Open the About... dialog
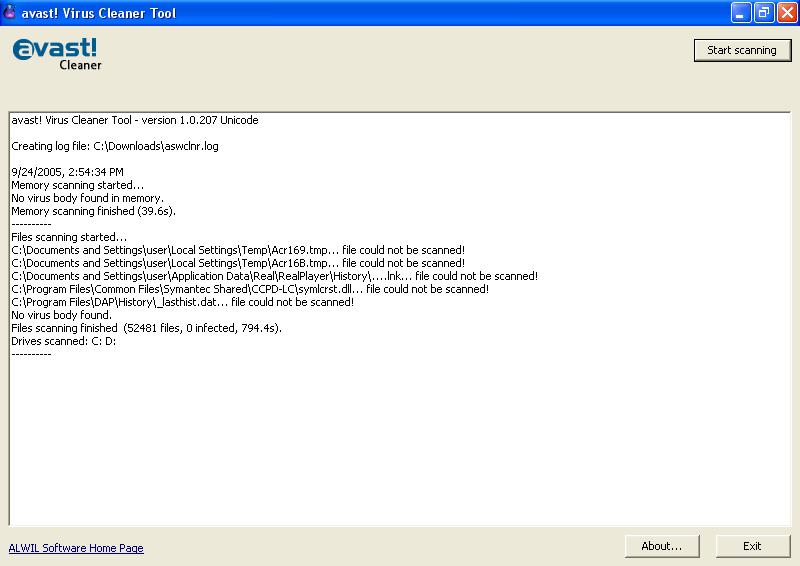This screenshot has width=800, height=566. point(661,546)
